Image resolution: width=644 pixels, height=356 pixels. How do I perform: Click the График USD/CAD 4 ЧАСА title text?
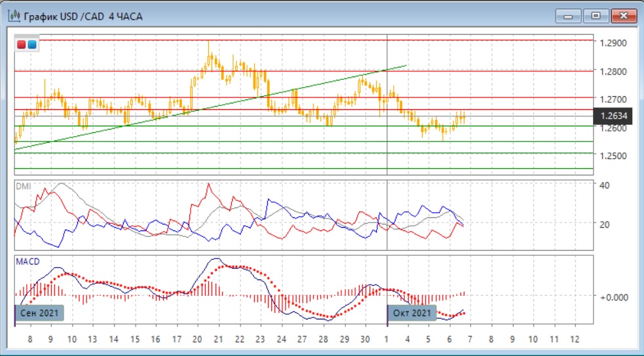click(x=83, y=16)
